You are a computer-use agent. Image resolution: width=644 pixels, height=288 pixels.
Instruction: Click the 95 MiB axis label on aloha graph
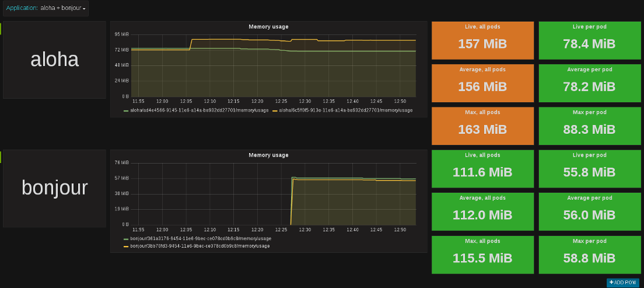point(123,34)
